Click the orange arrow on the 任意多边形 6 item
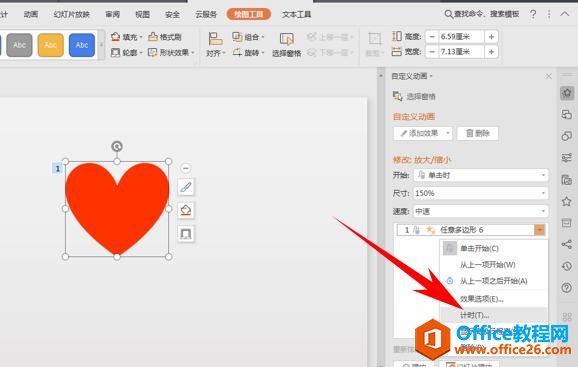 [x=539, y=230]
